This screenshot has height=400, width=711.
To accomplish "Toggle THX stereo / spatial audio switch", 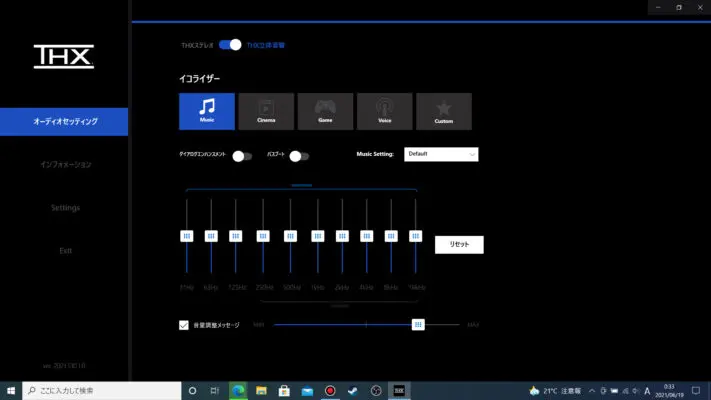I will 230,45.
